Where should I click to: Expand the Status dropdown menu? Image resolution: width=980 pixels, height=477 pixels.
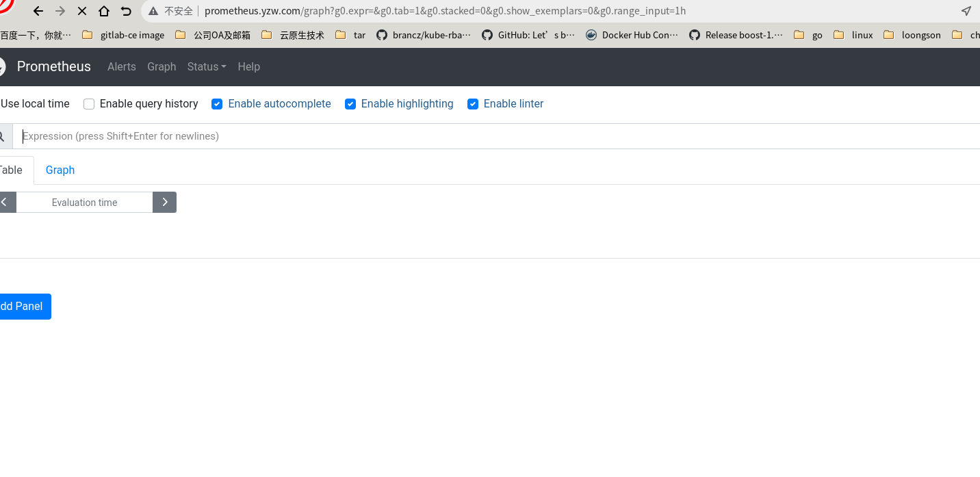tap(206, 66)
